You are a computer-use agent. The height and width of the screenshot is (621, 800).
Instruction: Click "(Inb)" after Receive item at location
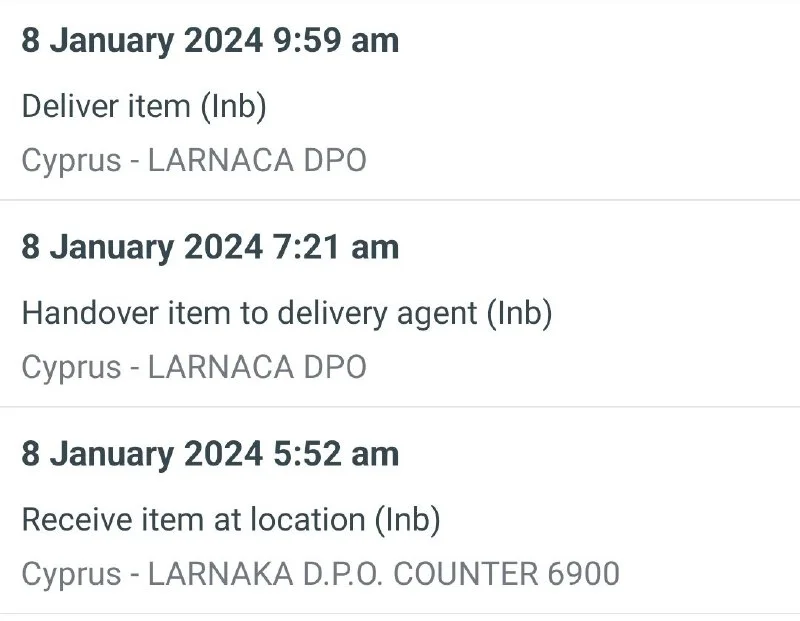click(407, 520)
